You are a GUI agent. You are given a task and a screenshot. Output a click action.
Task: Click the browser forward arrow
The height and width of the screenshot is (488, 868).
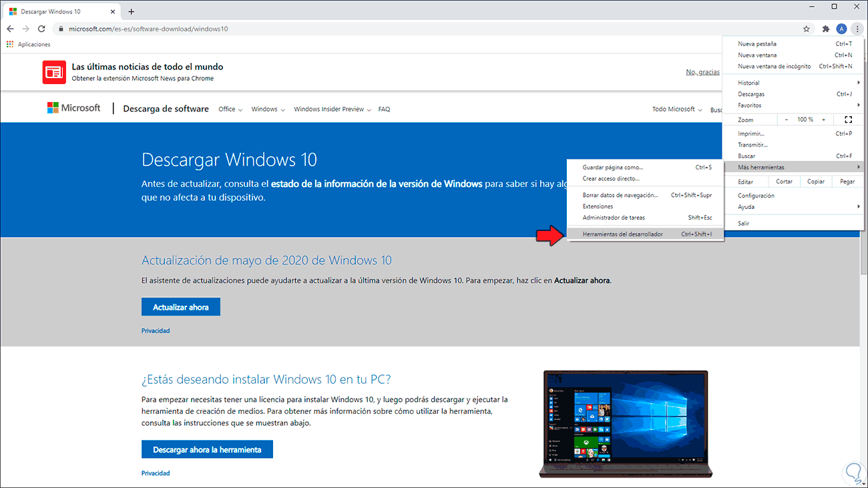[25, 29]
